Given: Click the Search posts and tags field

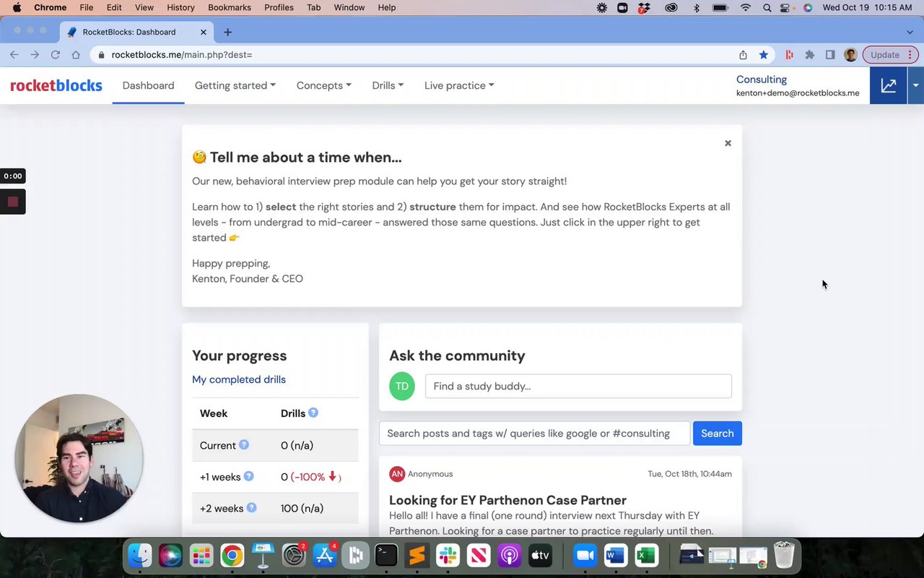Looking at the screenshot, I should (x=534, y=433).
